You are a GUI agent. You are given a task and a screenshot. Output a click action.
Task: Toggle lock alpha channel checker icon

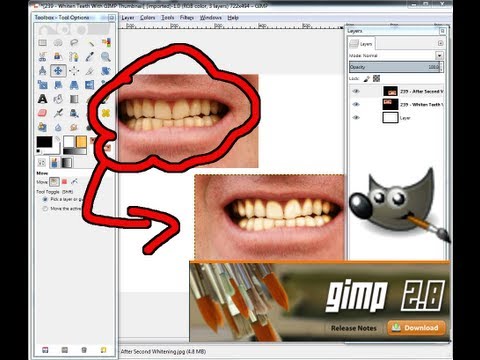coord(376,79)
